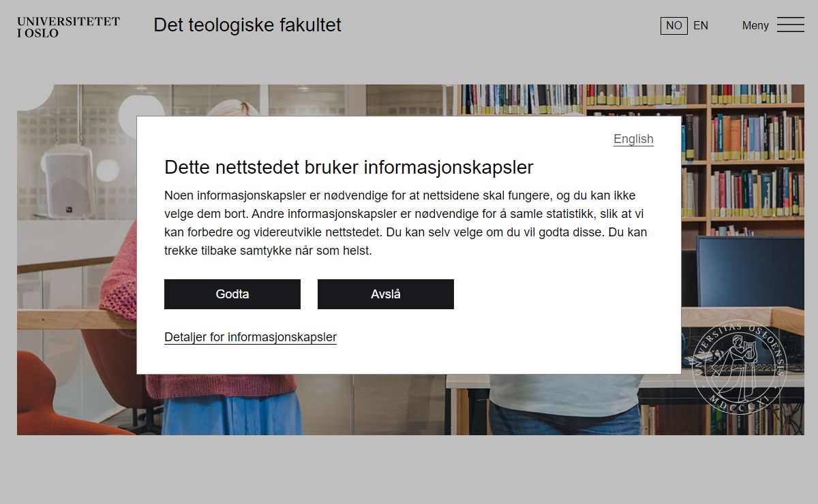Viewport: 818px width, 504px height.
Task: Click the computer monitor in the photo
Action: click(x=749, y=272)
